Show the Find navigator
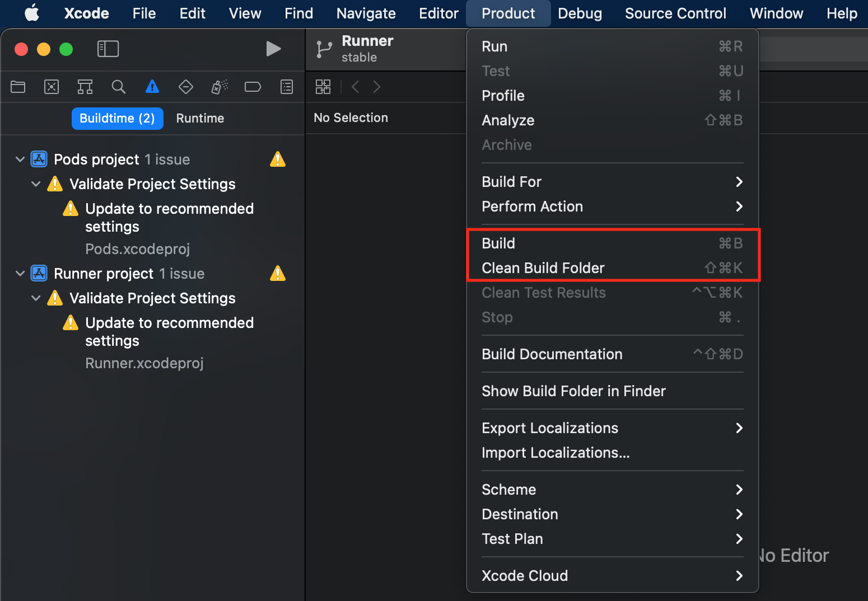This screenshot has height=601, width=868. click(119, 87)
